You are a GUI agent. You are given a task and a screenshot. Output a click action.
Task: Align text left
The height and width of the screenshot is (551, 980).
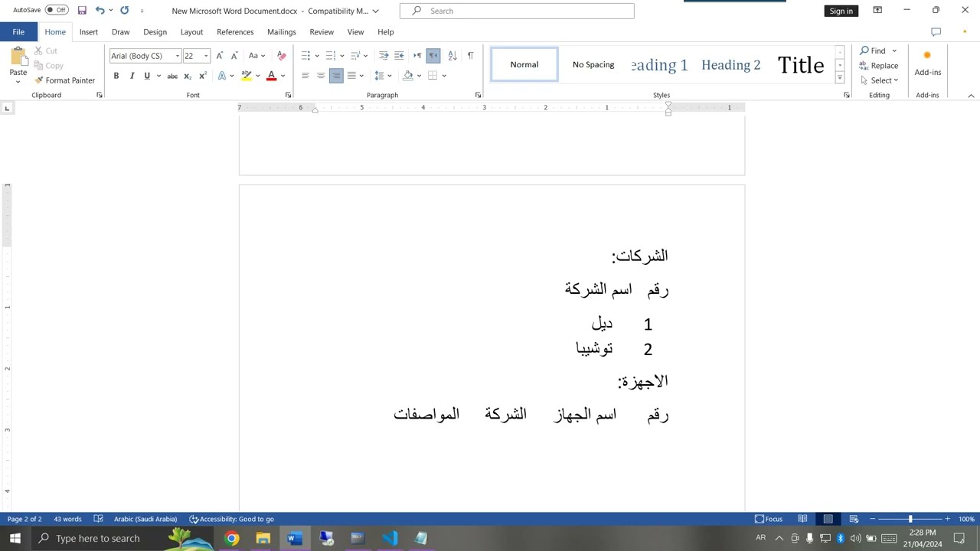click(305, 76)
